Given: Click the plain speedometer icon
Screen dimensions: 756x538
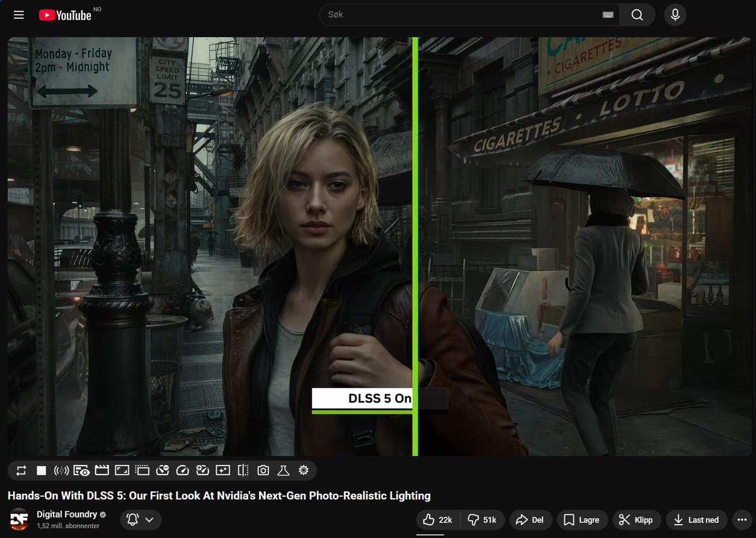Looking at the screenshot, I should click(183, 471).
